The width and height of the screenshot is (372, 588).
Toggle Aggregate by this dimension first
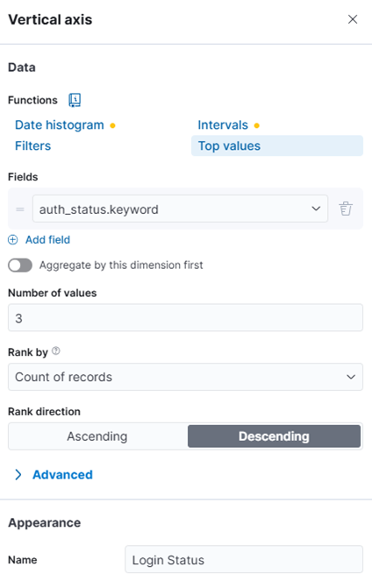[x=20, y=266]
